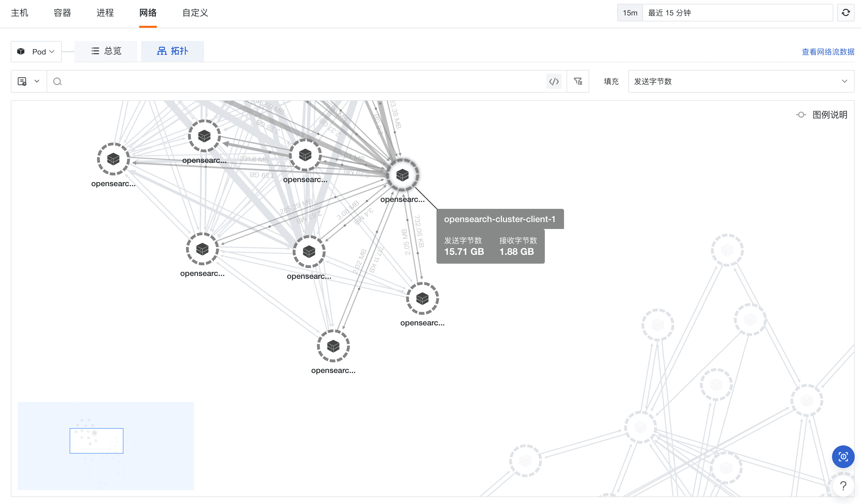
Task: Open 查看网络流数据 link
Action: tap(828, 52)
